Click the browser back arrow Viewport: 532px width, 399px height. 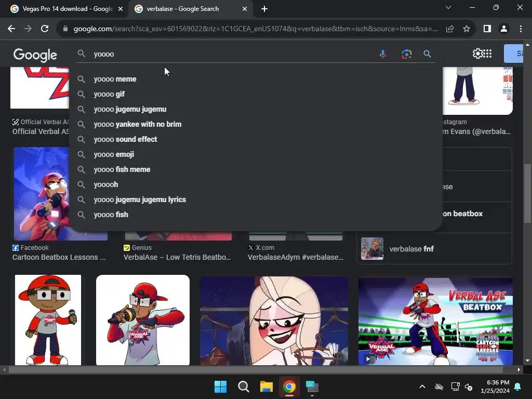coord(11,29)
